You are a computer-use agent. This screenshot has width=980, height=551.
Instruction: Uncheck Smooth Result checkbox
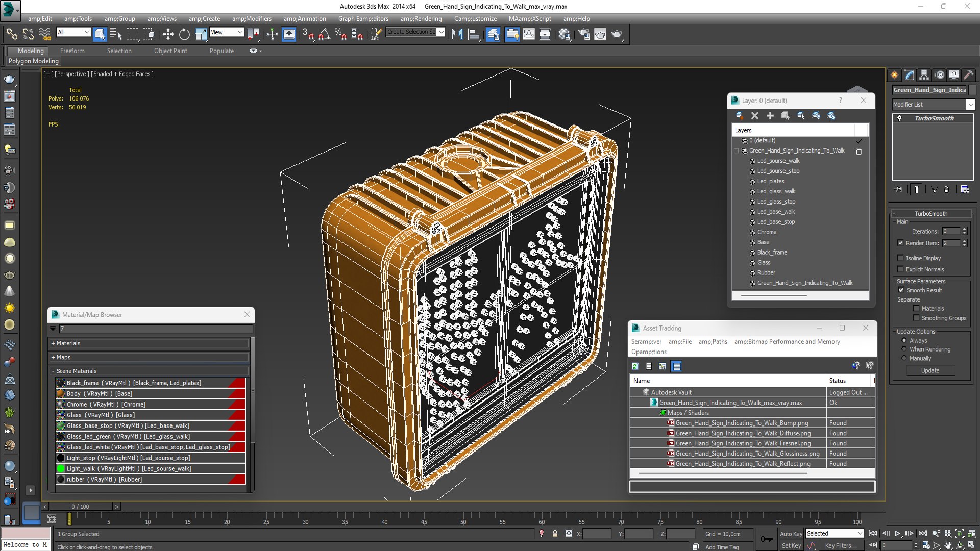pos(901,290)
